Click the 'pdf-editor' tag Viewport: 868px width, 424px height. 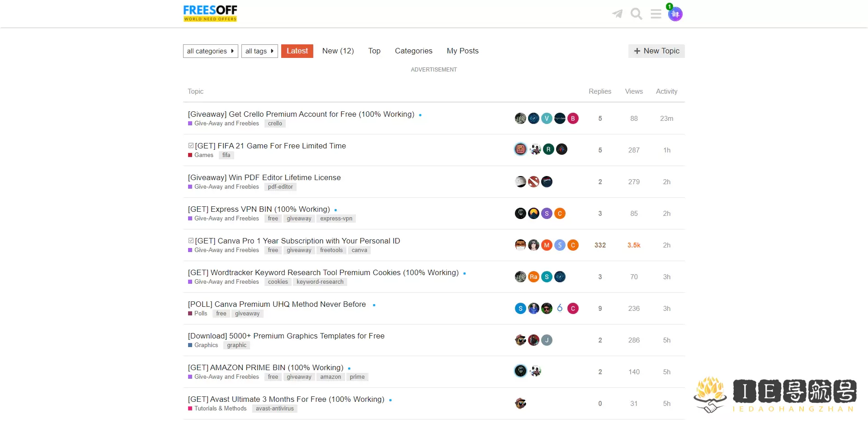[x=280, y=187]
